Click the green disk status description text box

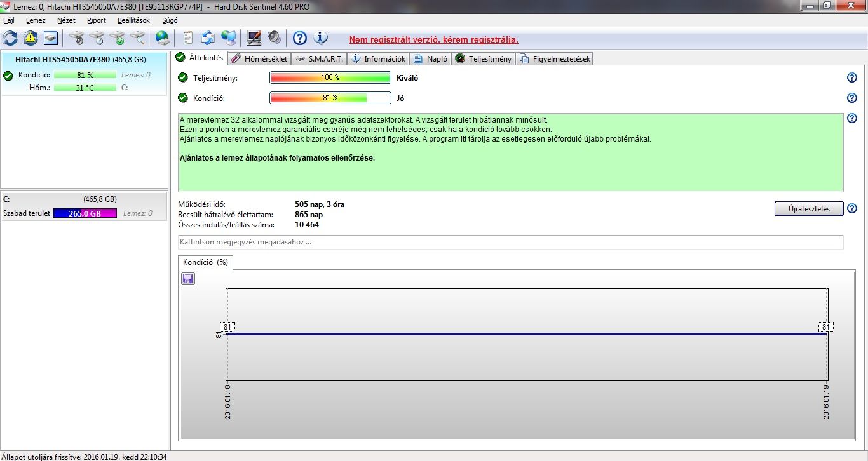511,152
